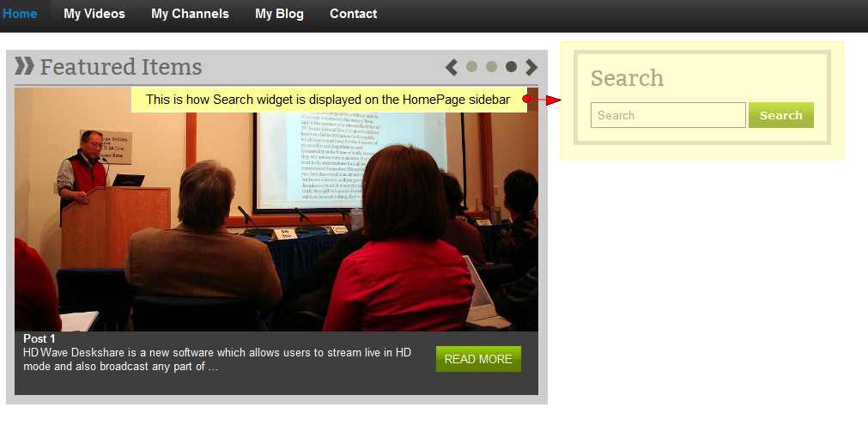The image size is (868, 444).
Task: Click the featured conference room image
Action: pyautogui.click(x=275, y=232)
